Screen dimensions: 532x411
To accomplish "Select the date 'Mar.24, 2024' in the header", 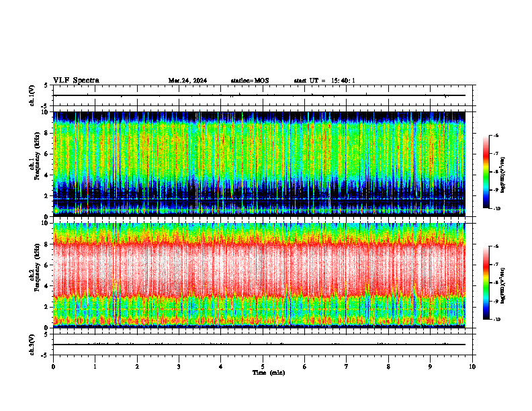I will click(187, 81).
